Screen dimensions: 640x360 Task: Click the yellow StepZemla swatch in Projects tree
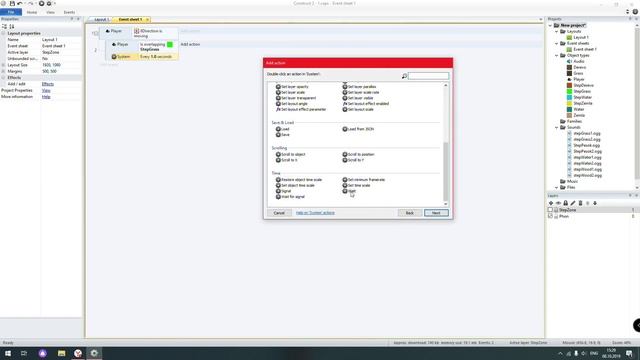pyautogui.click(x=569, y=103)
